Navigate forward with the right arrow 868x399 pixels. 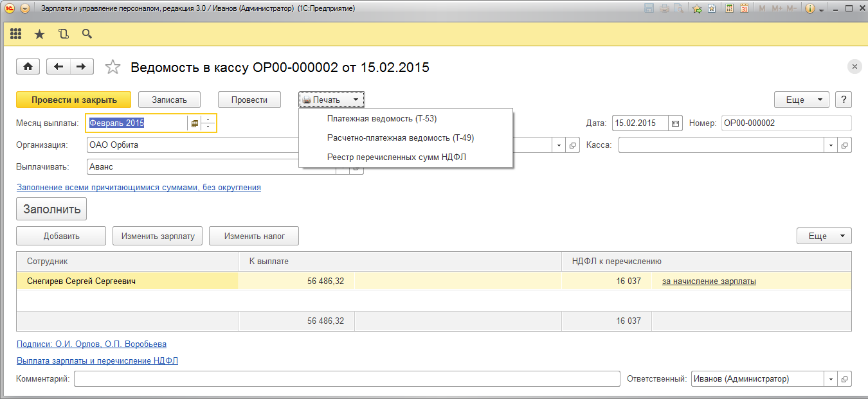click(82, 67)
